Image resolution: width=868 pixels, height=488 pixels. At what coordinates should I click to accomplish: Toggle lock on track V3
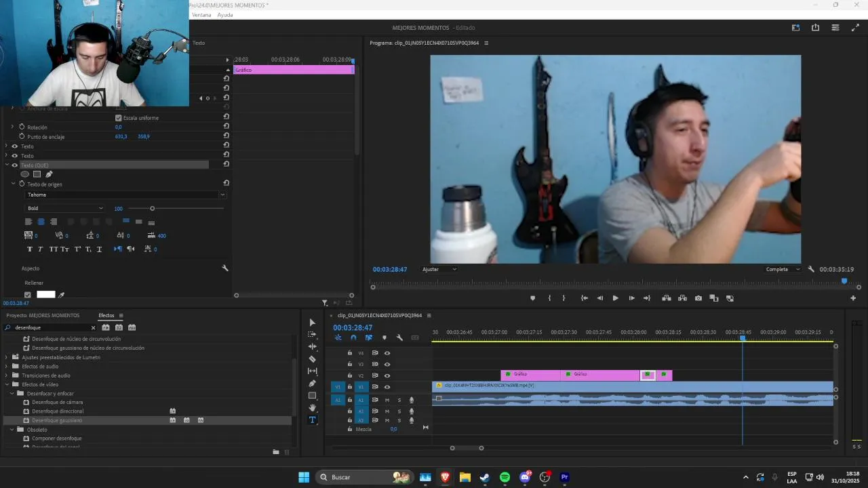[350, 364]
